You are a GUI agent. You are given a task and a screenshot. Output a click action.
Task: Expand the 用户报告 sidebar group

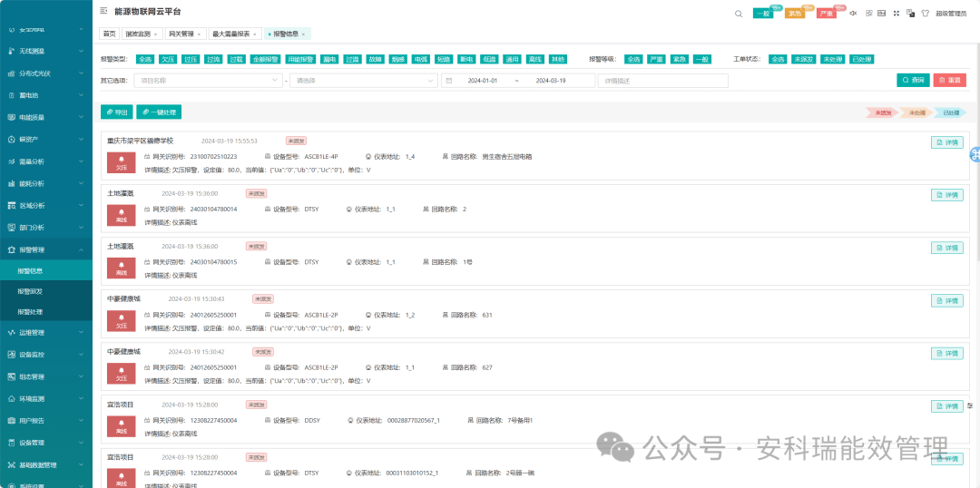pos(46,421)
